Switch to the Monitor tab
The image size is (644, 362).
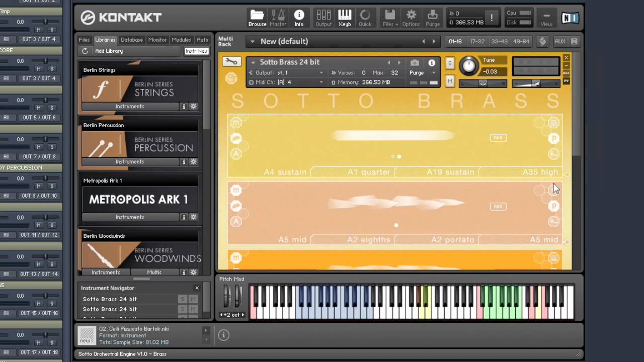[x=157, y=40]
